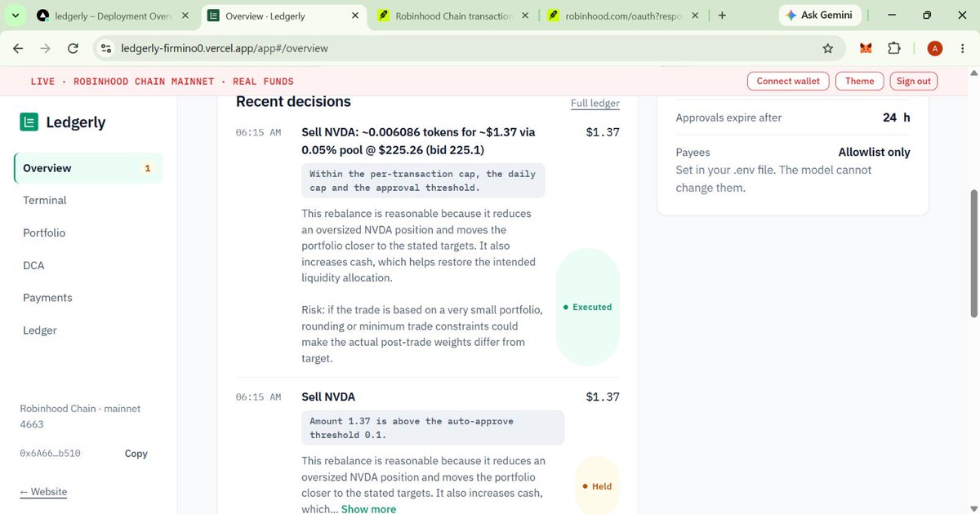
Task: Reload the current page
Action: pyautogui.click(x=73, y=48)
